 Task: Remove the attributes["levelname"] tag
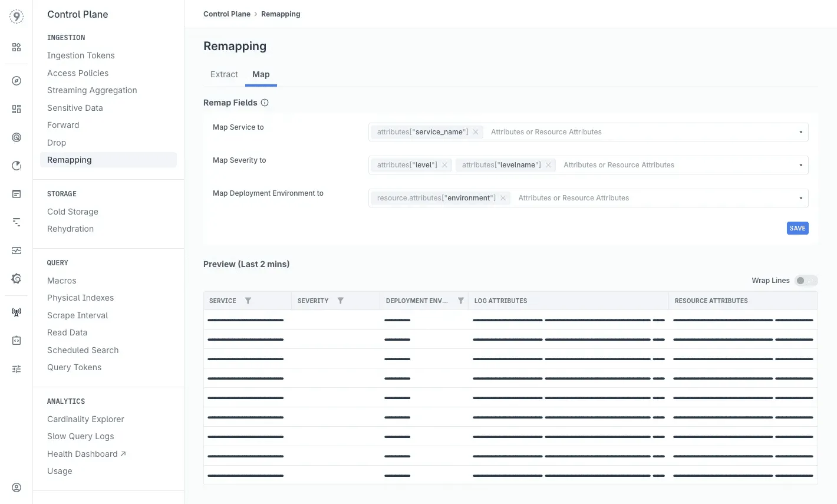[x=548, y=165]
